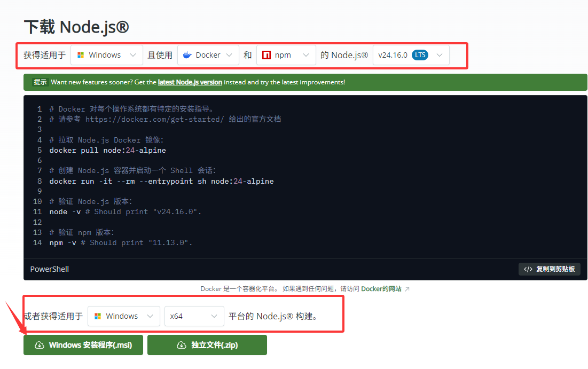The width and height of the screenshot is (588, 369).
Task: Click the PowerShell label below code
Action: [50, 269]
